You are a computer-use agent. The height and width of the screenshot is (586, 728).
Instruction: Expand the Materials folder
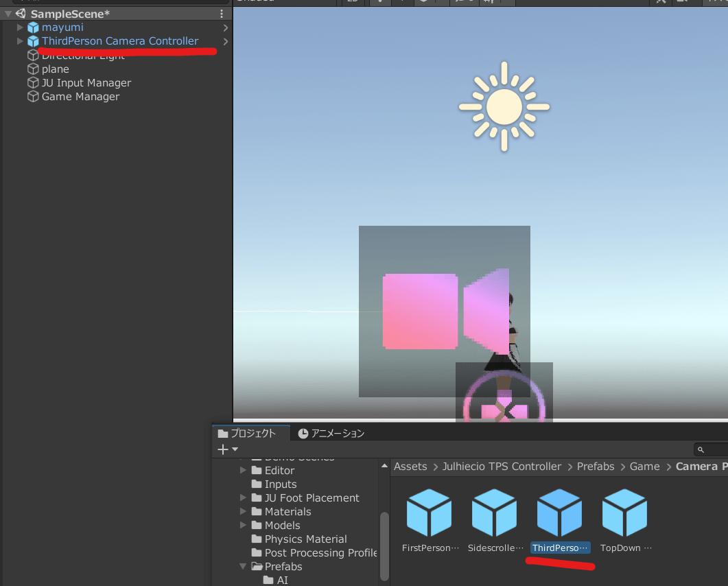click(243, 512)
